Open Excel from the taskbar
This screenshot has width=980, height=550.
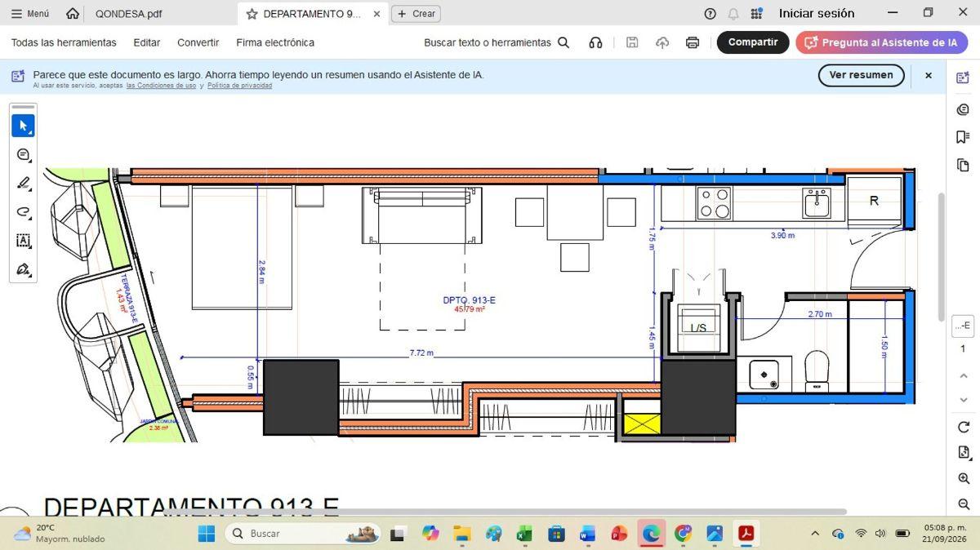click(x=524, y=534)
